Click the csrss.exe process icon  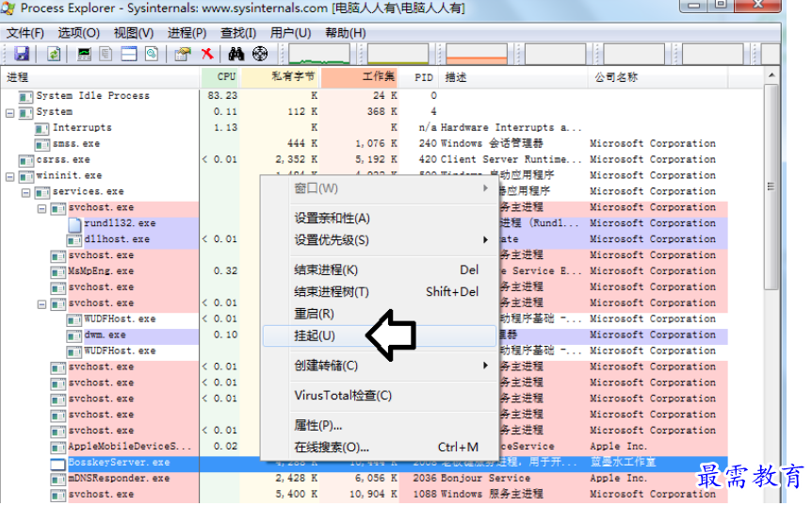click(x=25, y=160)
